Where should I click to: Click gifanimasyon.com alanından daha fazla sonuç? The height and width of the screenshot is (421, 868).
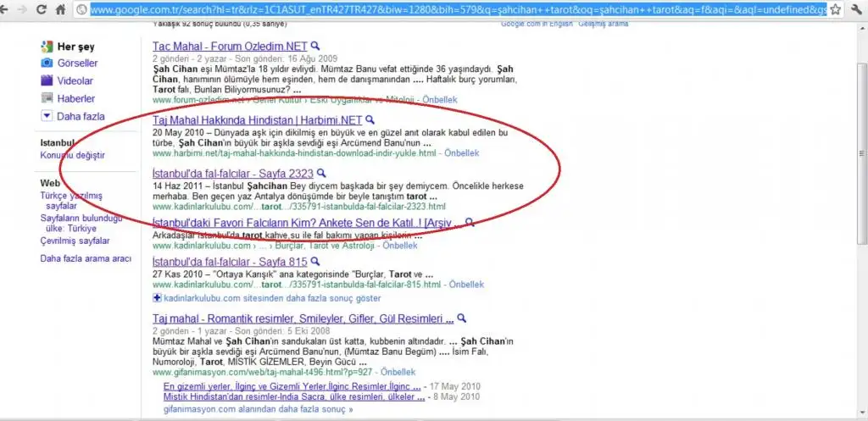[259, 409]
